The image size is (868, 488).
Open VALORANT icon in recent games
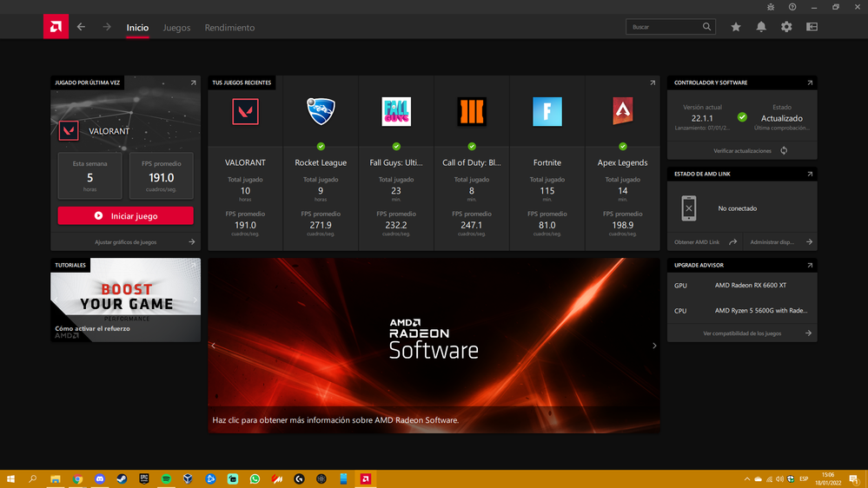point(245,112)
